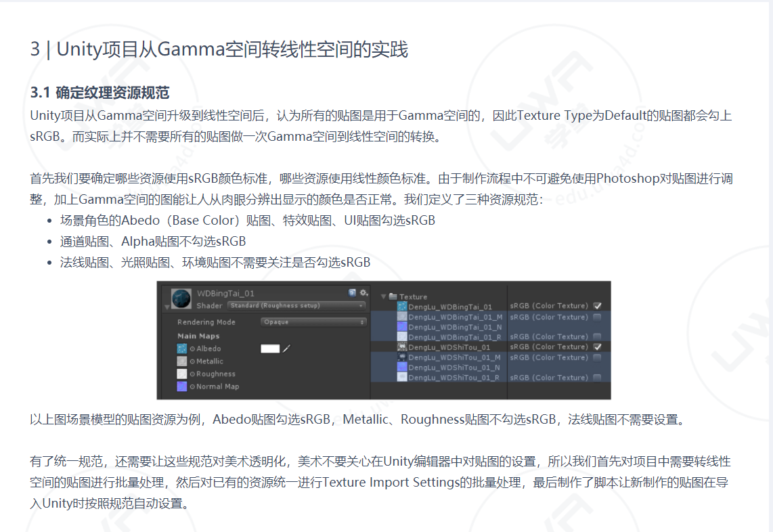Select the DengLu_WDBingTai_01_N file name
773x532 pixels.
(x=455, y=328)
